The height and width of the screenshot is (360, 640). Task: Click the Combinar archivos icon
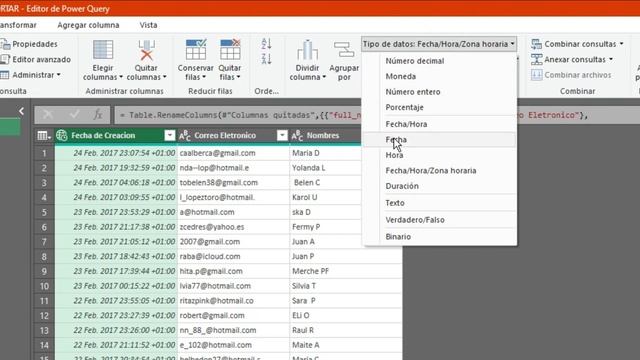536,75
